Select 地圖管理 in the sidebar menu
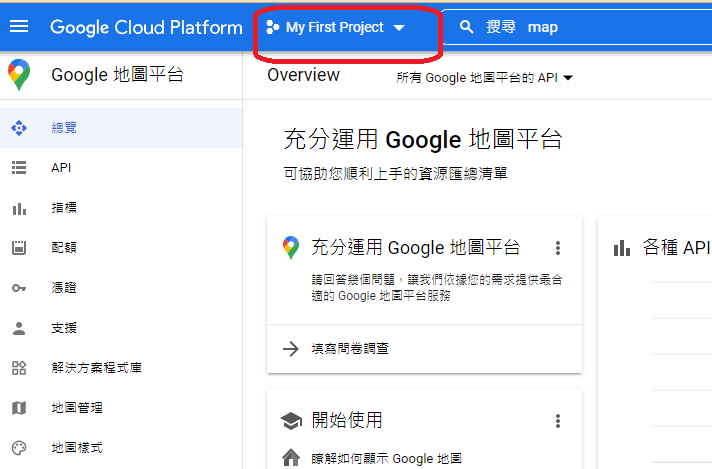712x469 pixels. 77,408
